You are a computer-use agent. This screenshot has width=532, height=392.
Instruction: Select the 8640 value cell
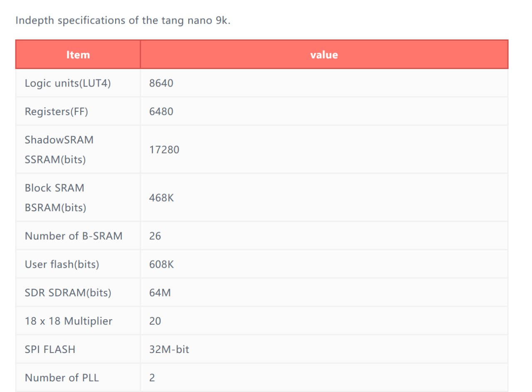point(161,83)
